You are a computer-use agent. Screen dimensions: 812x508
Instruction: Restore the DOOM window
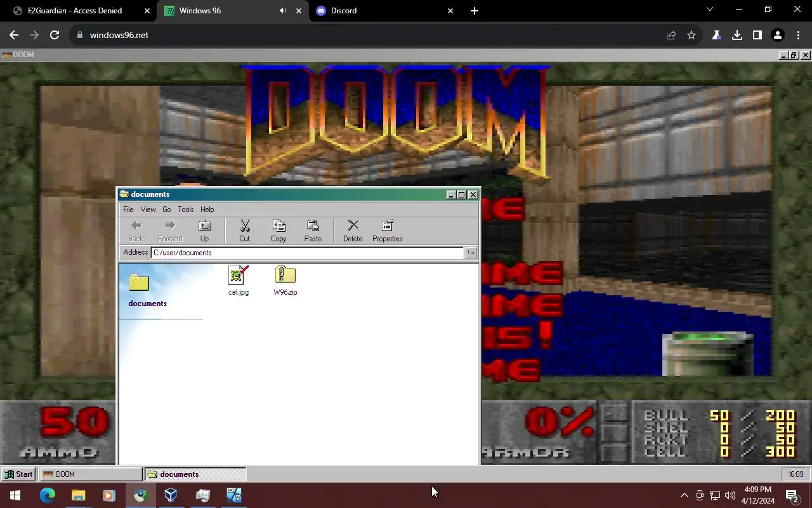[794, 55]
